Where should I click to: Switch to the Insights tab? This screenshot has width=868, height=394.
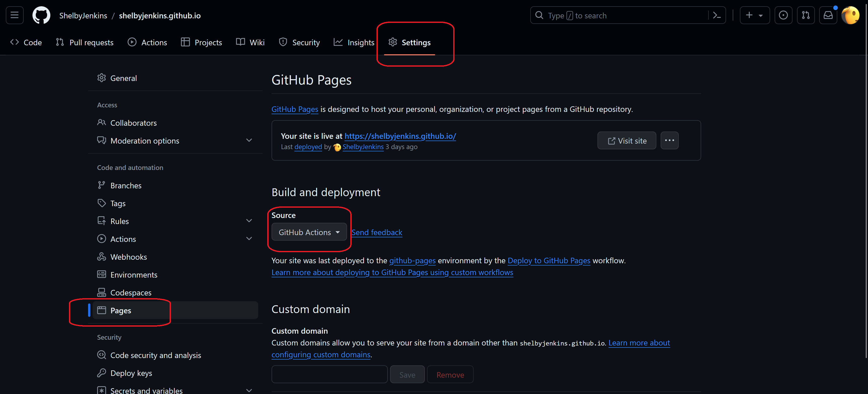(354, 42)
